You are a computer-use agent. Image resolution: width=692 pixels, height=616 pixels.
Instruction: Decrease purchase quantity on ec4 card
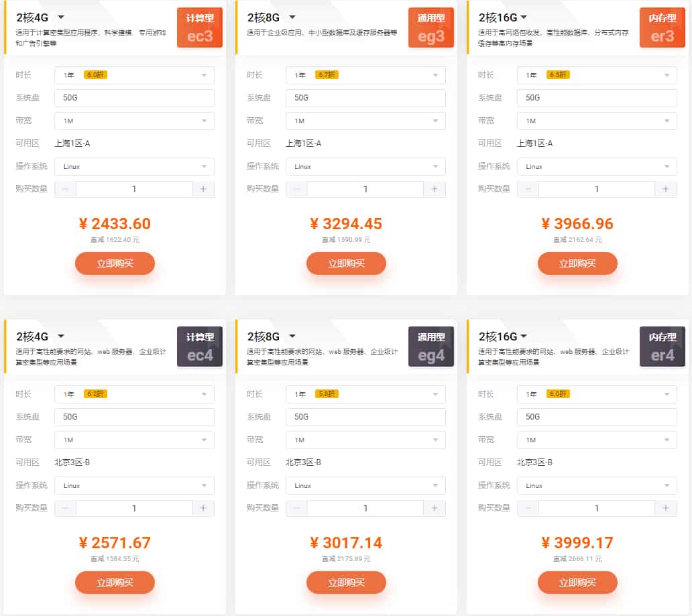tap(65, 508)
